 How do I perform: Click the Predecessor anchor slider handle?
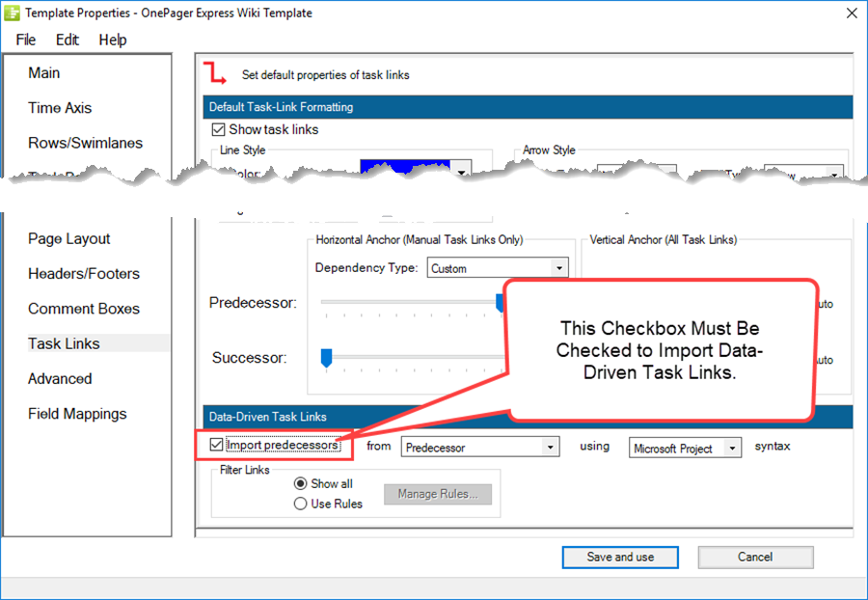tap(500, 303)
